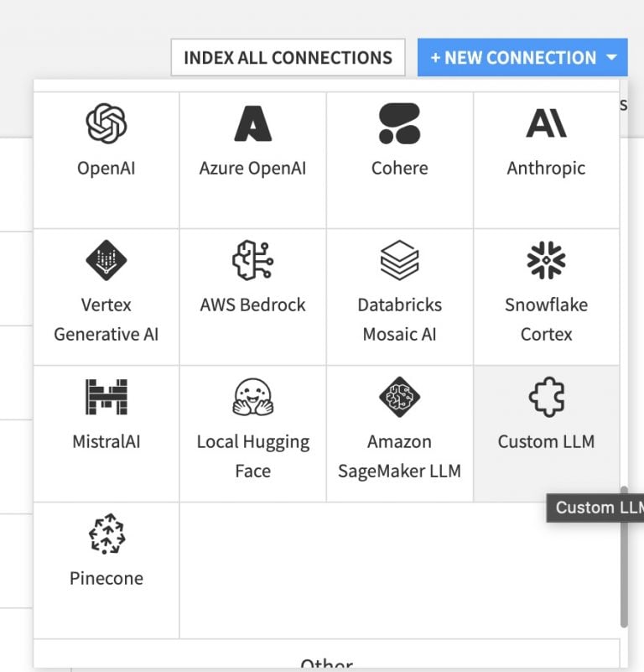
Task: Select the Anthropic connection icon
Action: (x=546, y=124)
